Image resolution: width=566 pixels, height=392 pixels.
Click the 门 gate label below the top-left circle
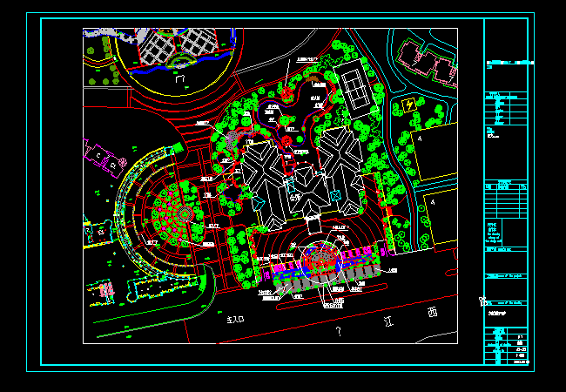(x=179, y=78)
